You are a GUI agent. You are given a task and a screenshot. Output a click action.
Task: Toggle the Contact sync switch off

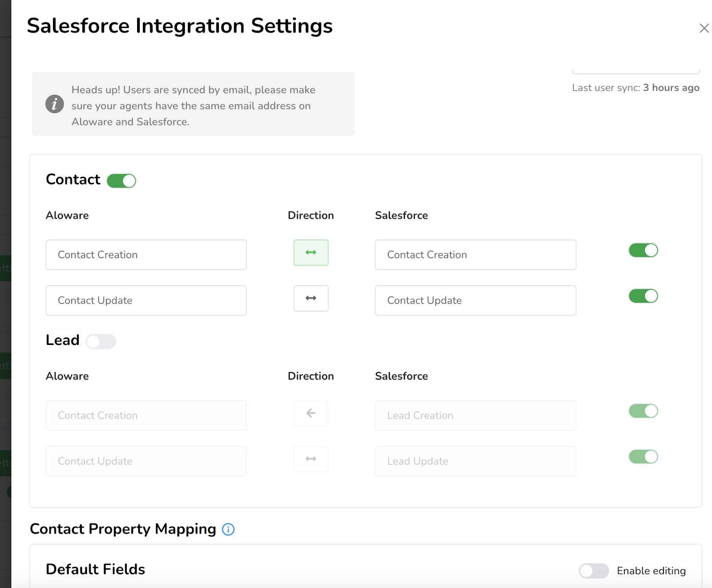(x=121, y=181)
